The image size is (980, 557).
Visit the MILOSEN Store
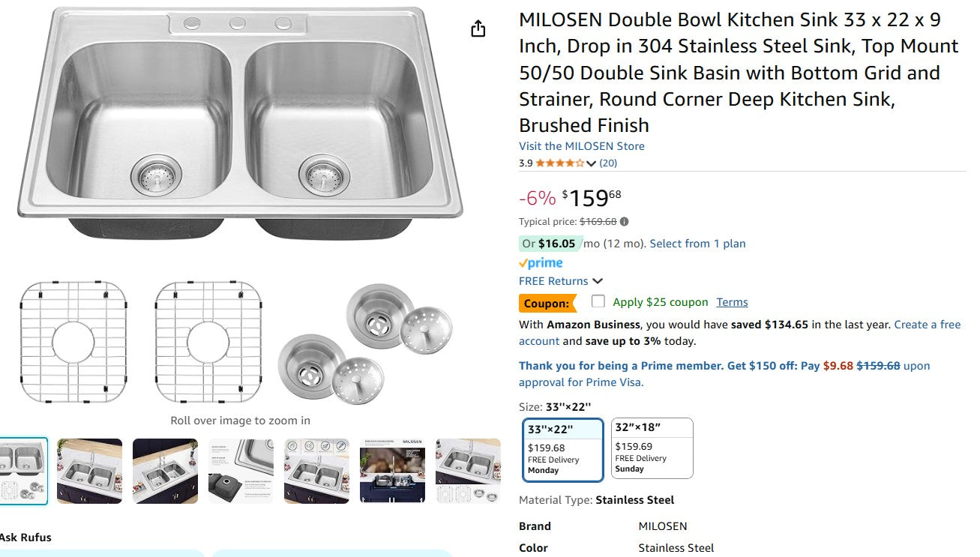(x=581, y=145)
